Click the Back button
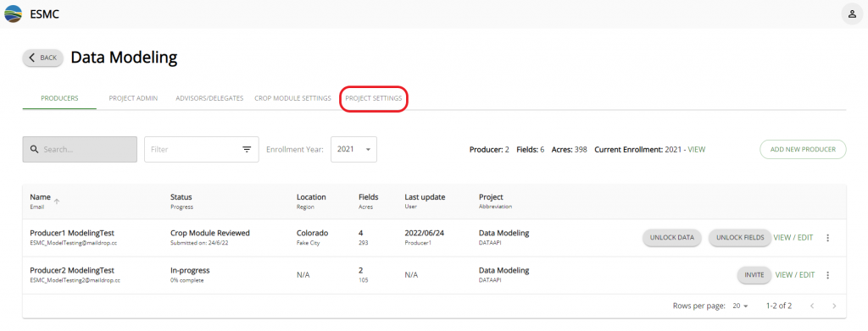The height and width of the screenshot is (331, 868). click(x=42, y=58)
